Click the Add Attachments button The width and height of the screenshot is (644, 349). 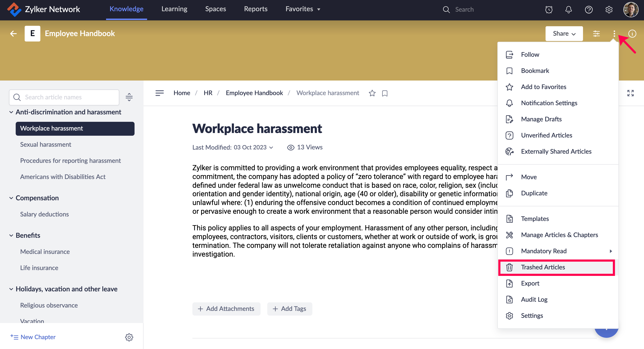coord(226,309)
